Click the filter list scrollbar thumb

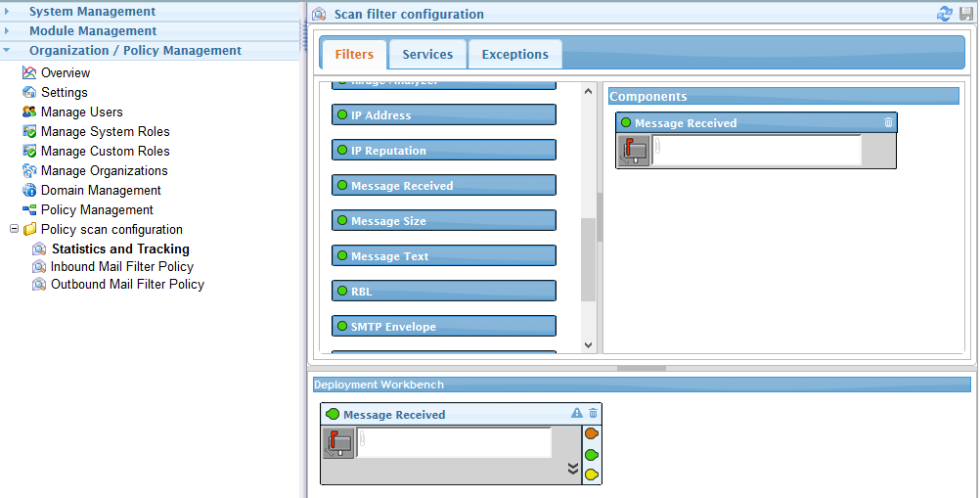pos(588,260)
